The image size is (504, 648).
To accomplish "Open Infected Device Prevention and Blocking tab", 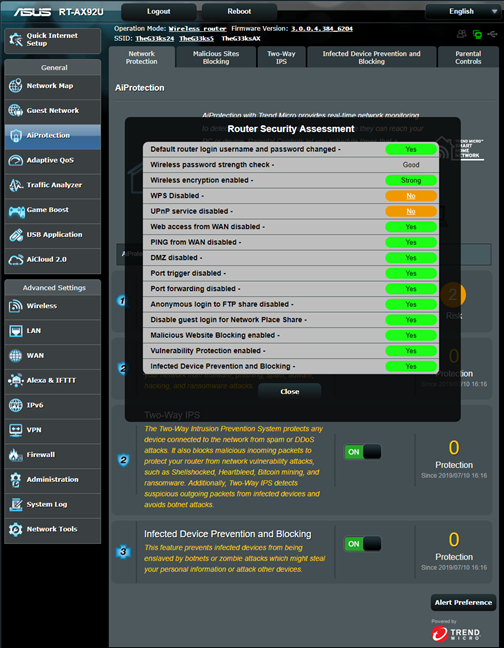I will tap(371, 57).
